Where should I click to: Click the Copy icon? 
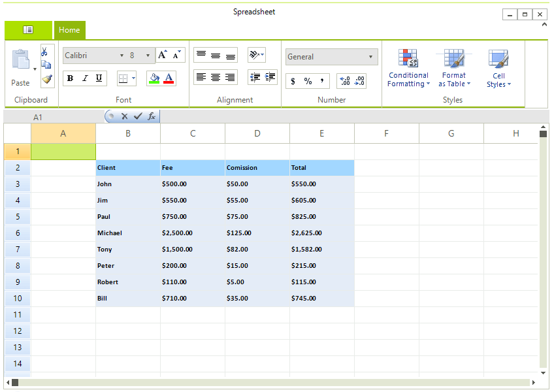[45, 64]
